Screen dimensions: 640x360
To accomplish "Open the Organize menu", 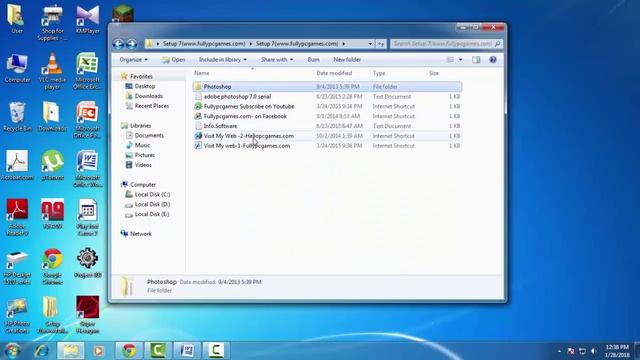I will pyautogui.click(x=133, y=60).
